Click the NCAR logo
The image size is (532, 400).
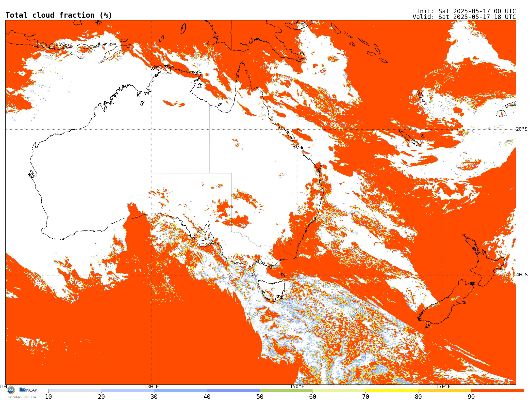click(28, 390)
